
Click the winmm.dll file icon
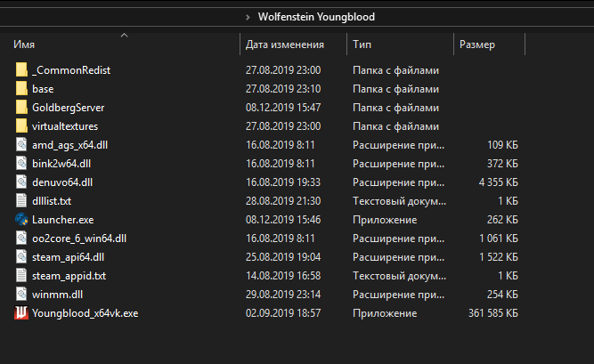(x=21, y=295)
